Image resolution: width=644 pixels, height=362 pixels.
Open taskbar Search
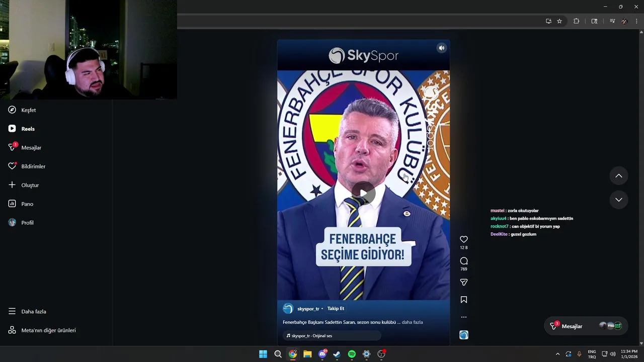(x=278, y=354)
